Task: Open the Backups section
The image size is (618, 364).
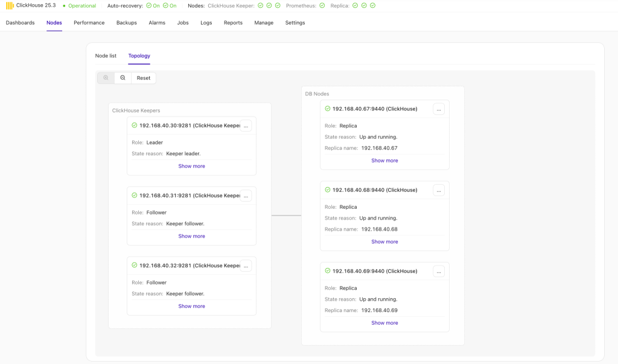Action: point(127,22)
